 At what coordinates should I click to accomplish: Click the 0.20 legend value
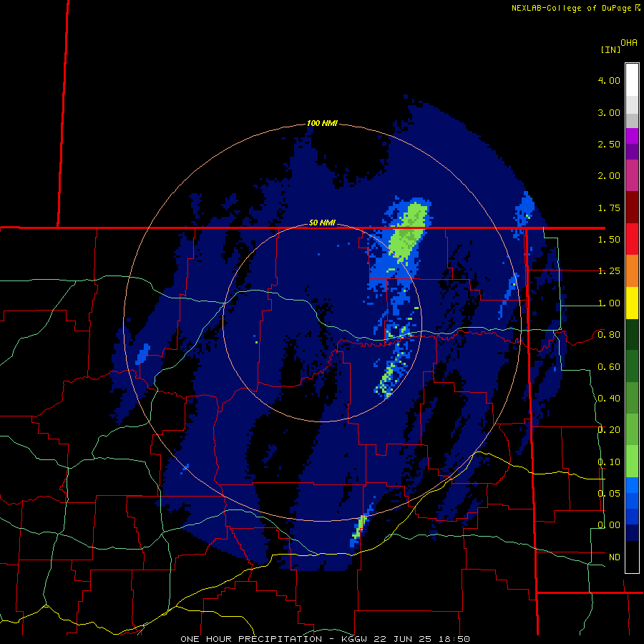click(x=609, y=430)
